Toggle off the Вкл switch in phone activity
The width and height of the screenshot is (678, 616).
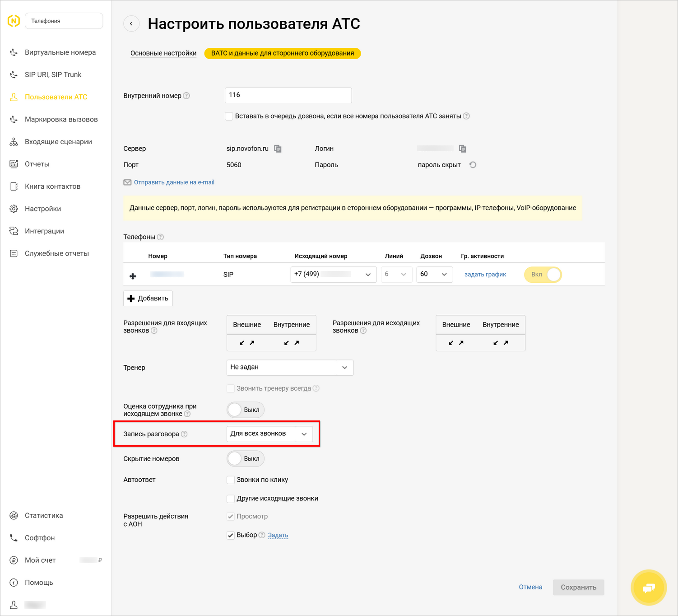[543, 274]
